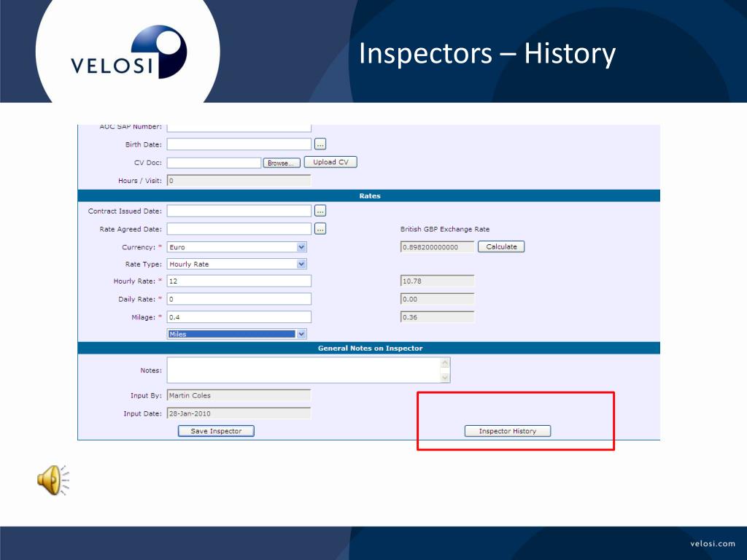
Task: Click the Inspectors – History slide title
Action: point(487,52)
